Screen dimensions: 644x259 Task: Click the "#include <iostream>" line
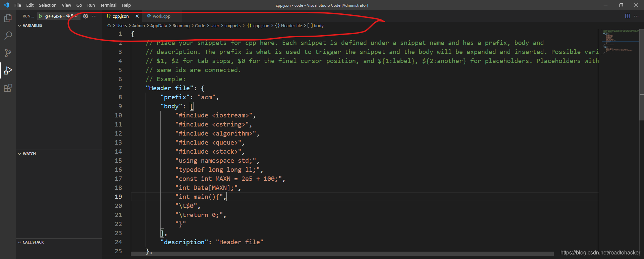click(215, 115)
